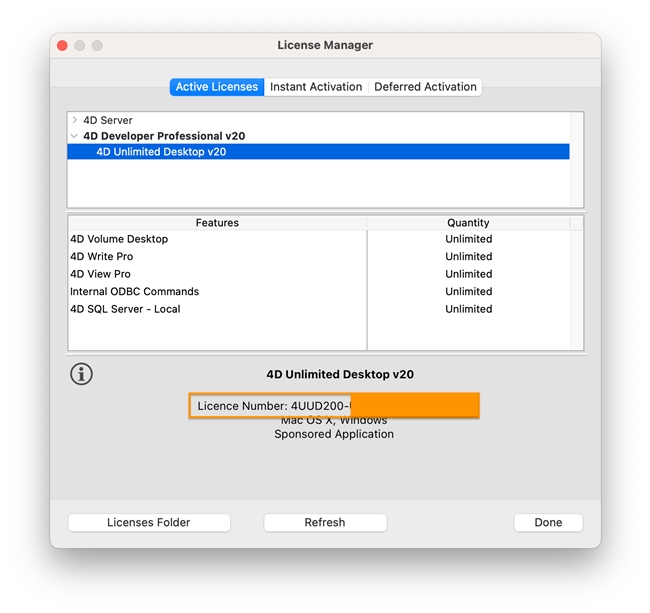This screenshot has width=650, height=613.
Task: Select the 4D Volume Desktop feature row
Action: coord(119,239)
